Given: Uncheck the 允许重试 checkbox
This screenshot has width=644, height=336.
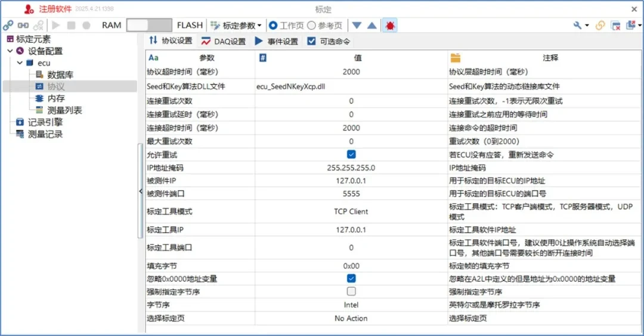Looking at the screenshot, I should [351, 154].
